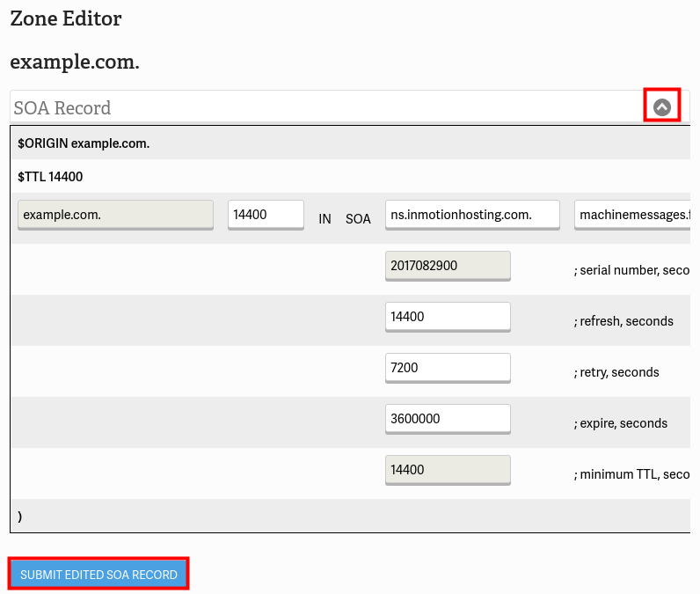Focus the expire field showing 3600000

click(x=448, y=418)
